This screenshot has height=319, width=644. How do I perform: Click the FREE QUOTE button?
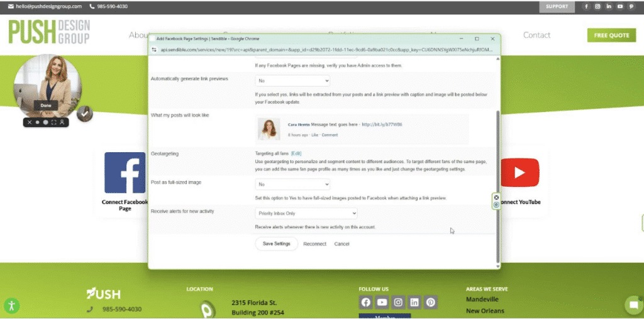click(x=611, y=35)
